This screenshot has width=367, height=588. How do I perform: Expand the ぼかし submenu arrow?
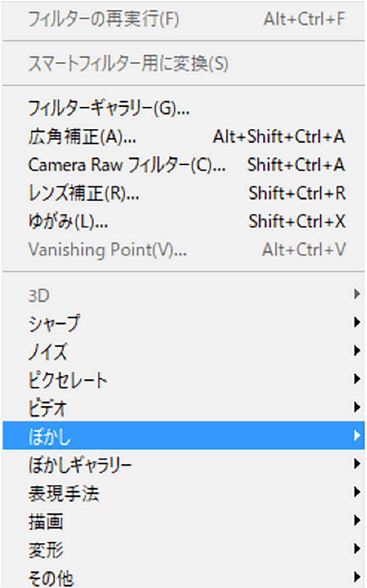click(x=357, y=435)
